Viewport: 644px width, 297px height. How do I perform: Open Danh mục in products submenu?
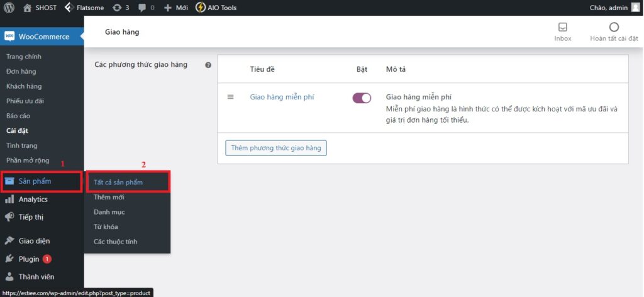tap(109, 212)
